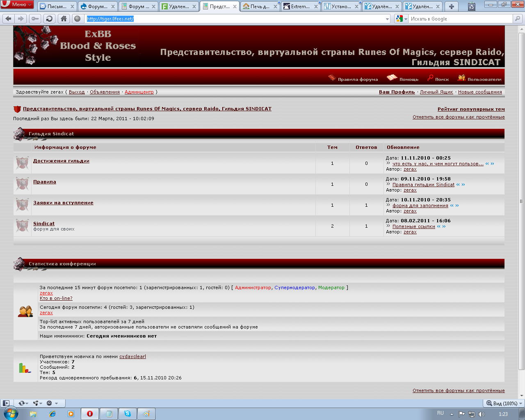Viewport: 525px width, 420px height.
Task: Open the Opera Меню button
Action: (17, 5)
